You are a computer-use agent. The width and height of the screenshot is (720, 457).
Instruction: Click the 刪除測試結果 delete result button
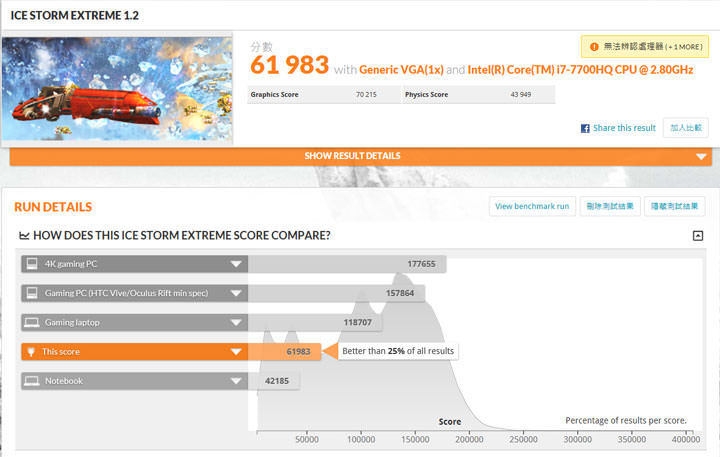(x=609, y=206)
